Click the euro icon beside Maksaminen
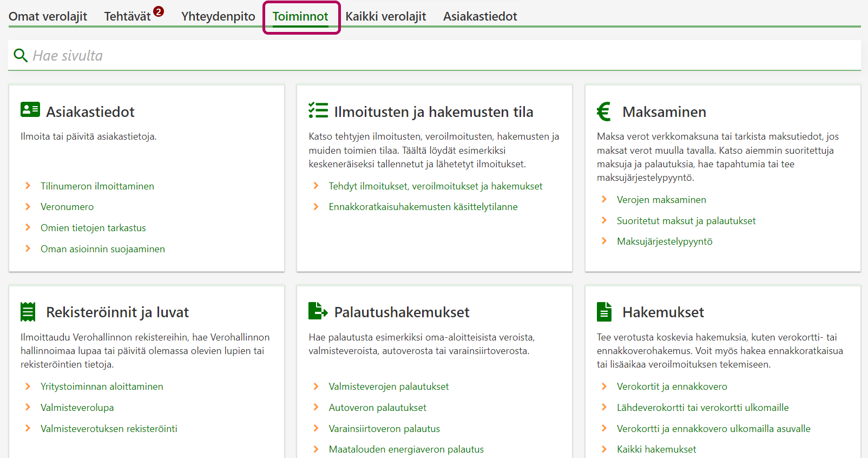This screenshot has width=868, height=458. [604, 112]
